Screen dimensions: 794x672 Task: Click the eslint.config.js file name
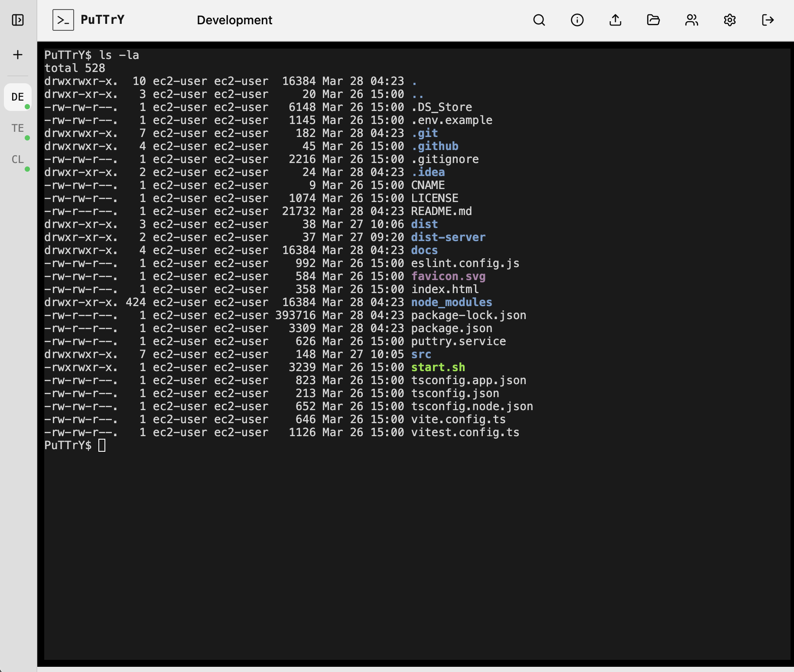[x=465, y=263]
